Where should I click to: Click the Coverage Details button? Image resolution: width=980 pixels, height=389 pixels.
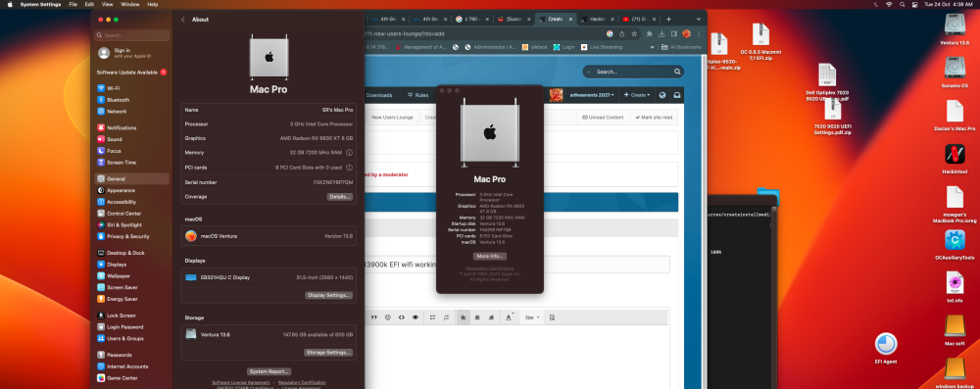(x=339, y=196)
